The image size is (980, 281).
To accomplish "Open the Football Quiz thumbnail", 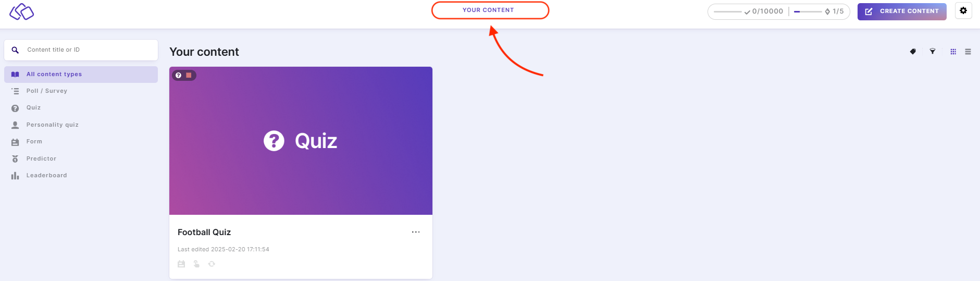I will click(x=301, y=141).
